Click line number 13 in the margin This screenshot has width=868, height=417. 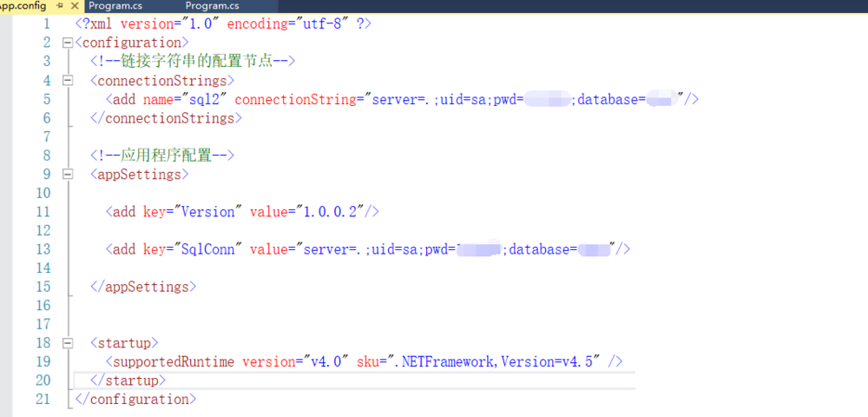tap(43, 249)
